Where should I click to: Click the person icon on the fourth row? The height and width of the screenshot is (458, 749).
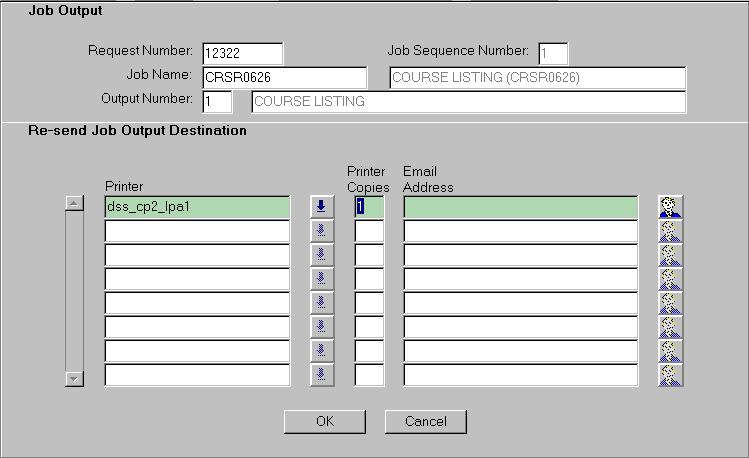click(x=670, y=279)
